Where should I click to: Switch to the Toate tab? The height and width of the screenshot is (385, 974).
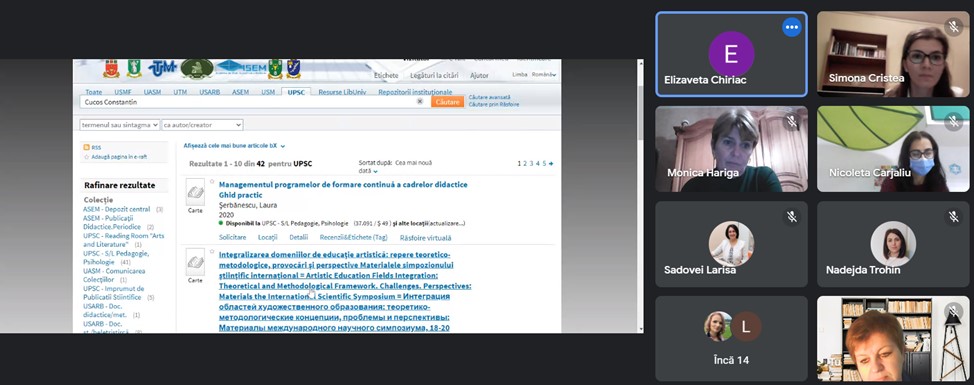tap(94, 92)
